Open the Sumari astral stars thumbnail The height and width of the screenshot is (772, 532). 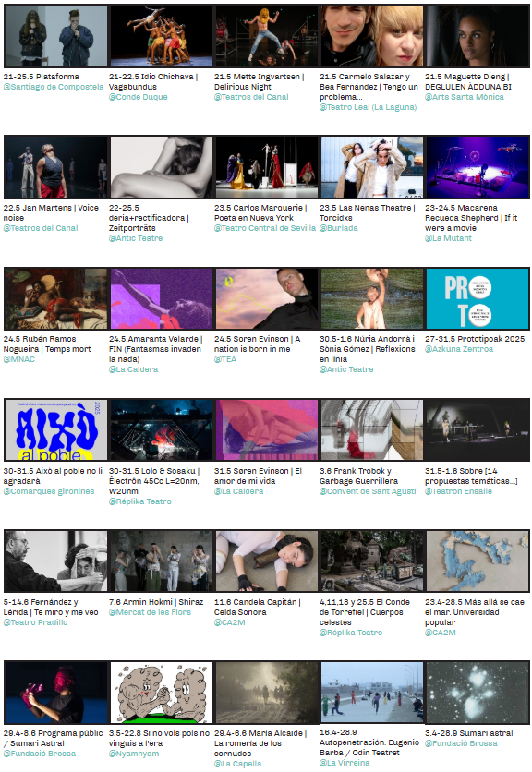[x=478, y=693]
